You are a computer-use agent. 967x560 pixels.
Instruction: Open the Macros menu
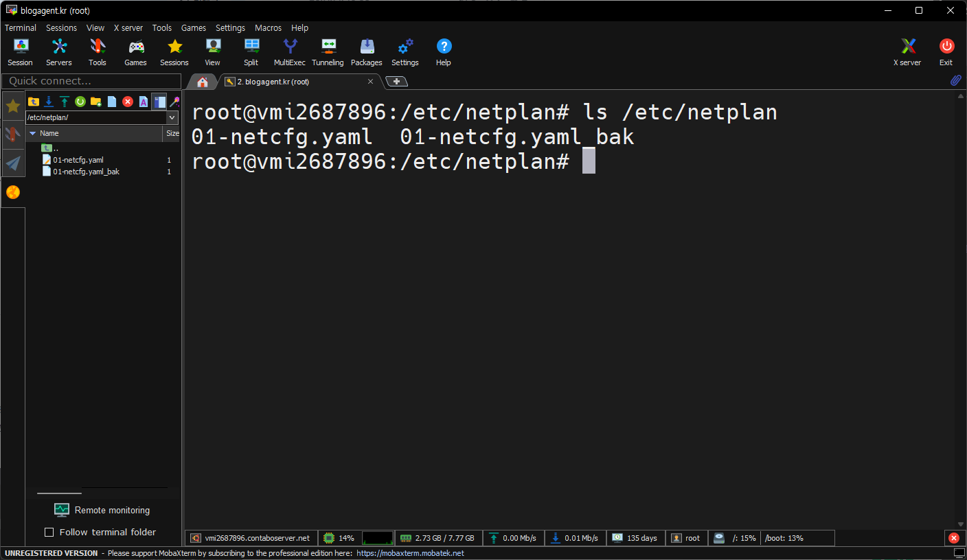pos(268,28)
